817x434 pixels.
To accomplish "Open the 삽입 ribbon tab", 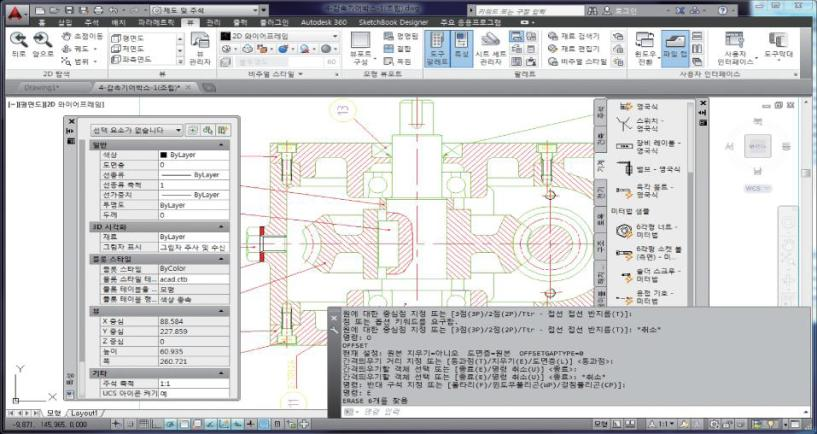I will [x=65, y=20].
